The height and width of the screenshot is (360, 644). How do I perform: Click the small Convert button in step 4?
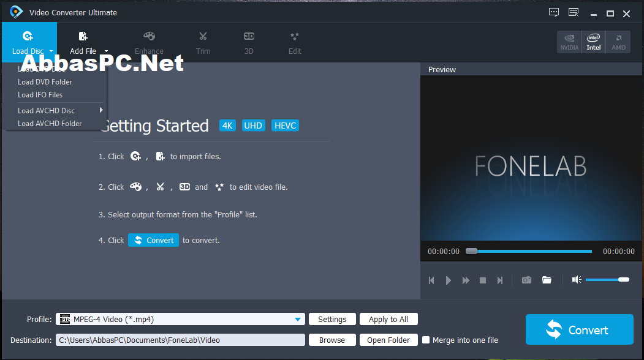(153, 240)
